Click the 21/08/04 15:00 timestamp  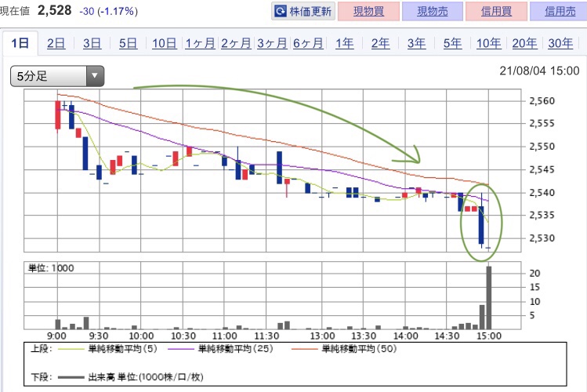coord(539,71)
